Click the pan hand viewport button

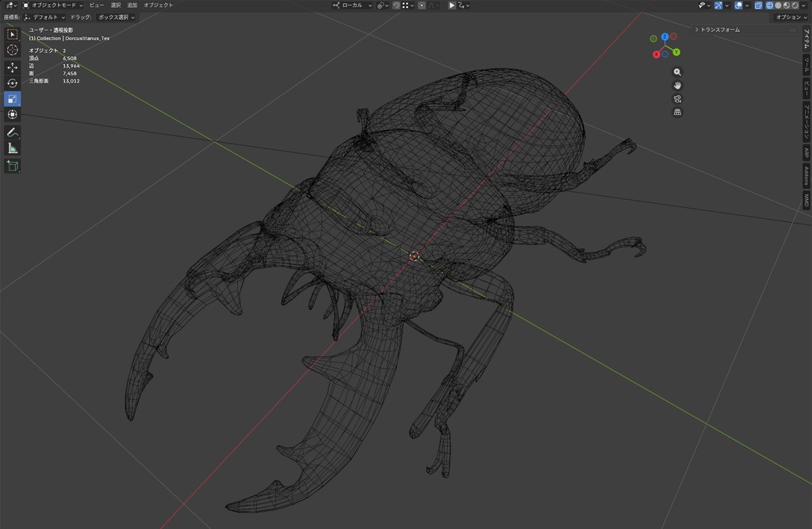click(x=677, y=86)
